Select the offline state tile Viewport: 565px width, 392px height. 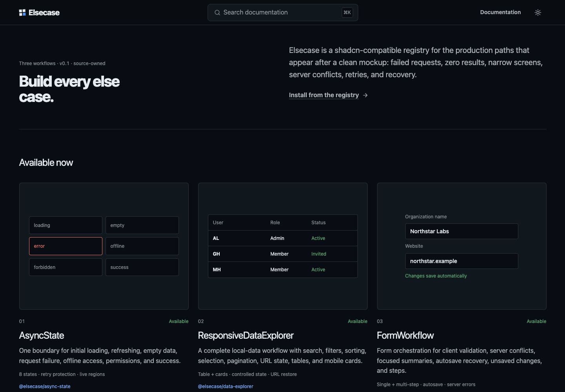click(x=142, y=246)
